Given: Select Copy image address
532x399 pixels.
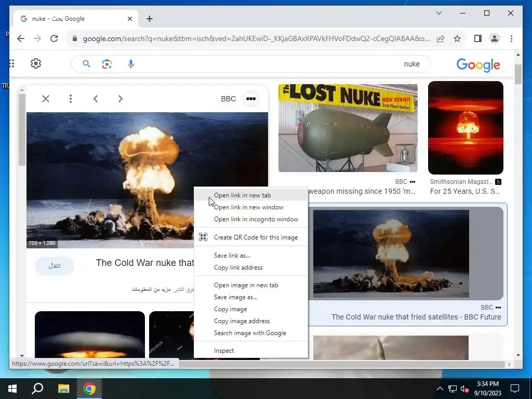Looking at the screenshot, I should (251, 321).
